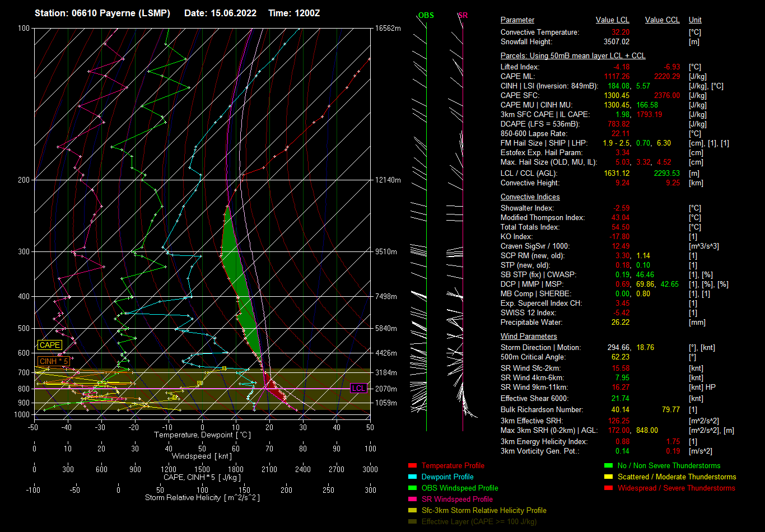The image size is (765, 532).
Task: Click the red Temperature Profile legend swatch
Action: [x=413, y=466]
